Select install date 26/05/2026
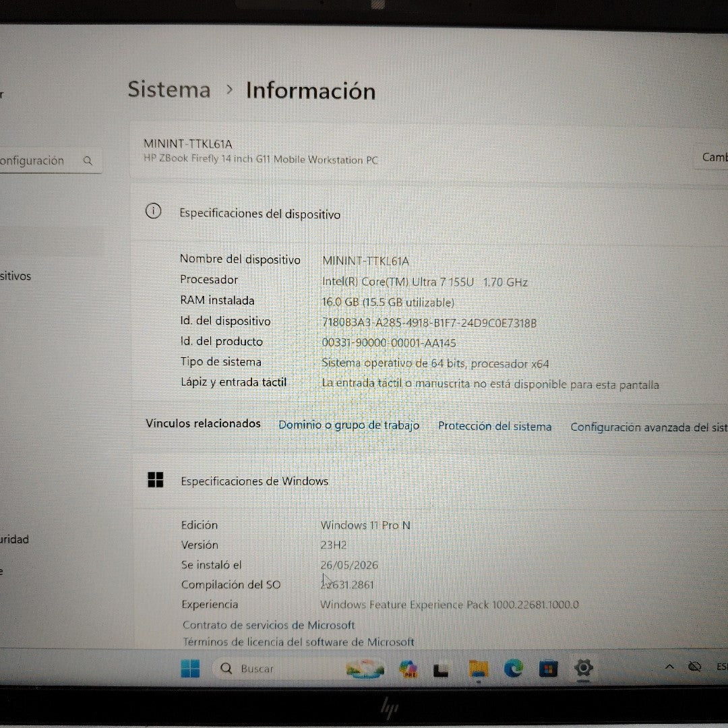The image size is (728, 728). (x=349, y=565)
